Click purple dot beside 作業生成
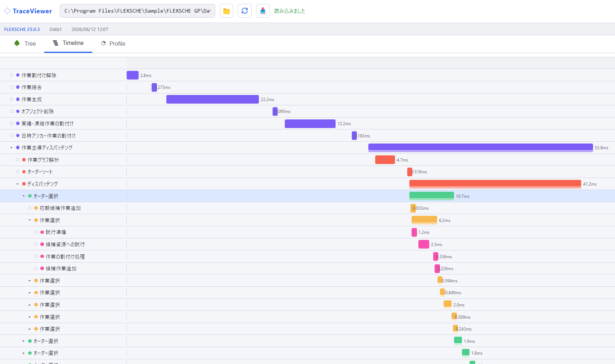This screenshot has width=615, height=364. pos(18,99)
